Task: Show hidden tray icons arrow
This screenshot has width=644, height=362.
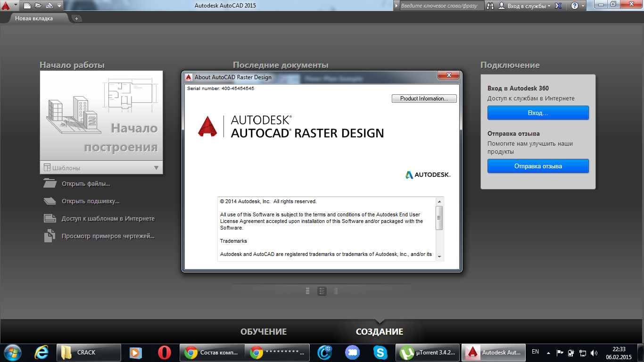Action: tap(548, 352)
